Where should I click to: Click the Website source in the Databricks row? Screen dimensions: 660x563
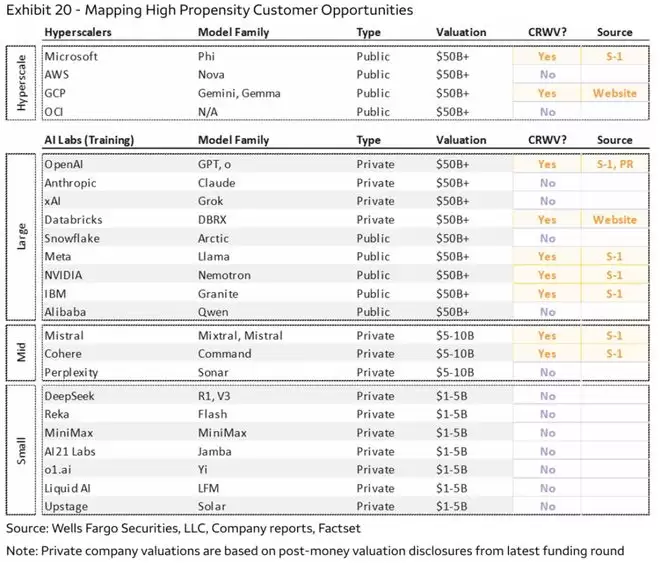[613, 219]
